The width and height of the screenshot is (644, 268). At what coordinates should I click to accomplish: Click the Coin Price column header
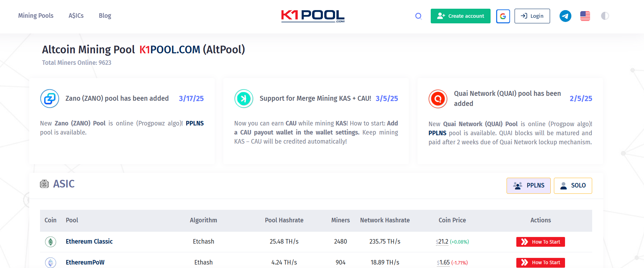(x=452, y=220)
